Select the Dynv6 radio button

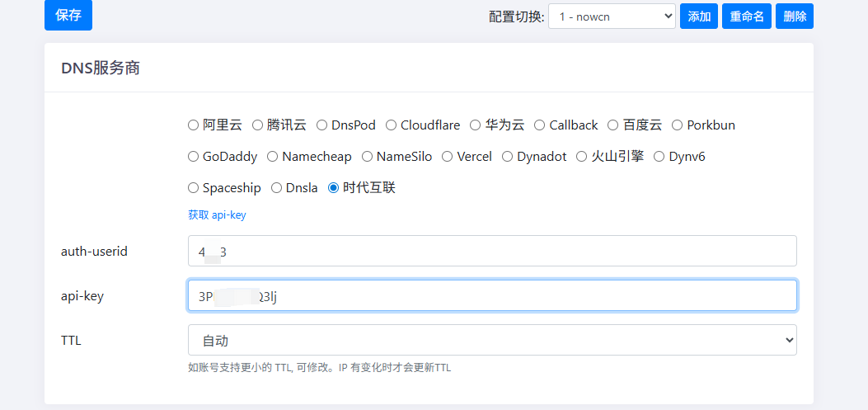coord(659,157)
